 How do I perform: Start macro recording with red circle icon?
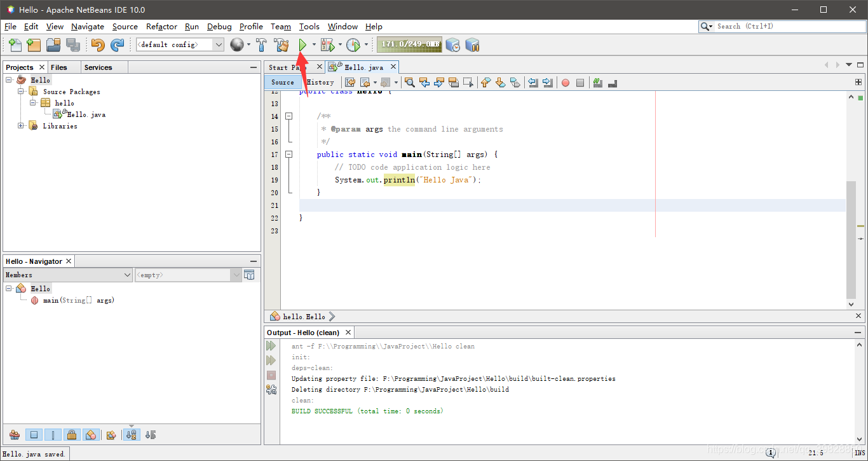coord(566,83)
